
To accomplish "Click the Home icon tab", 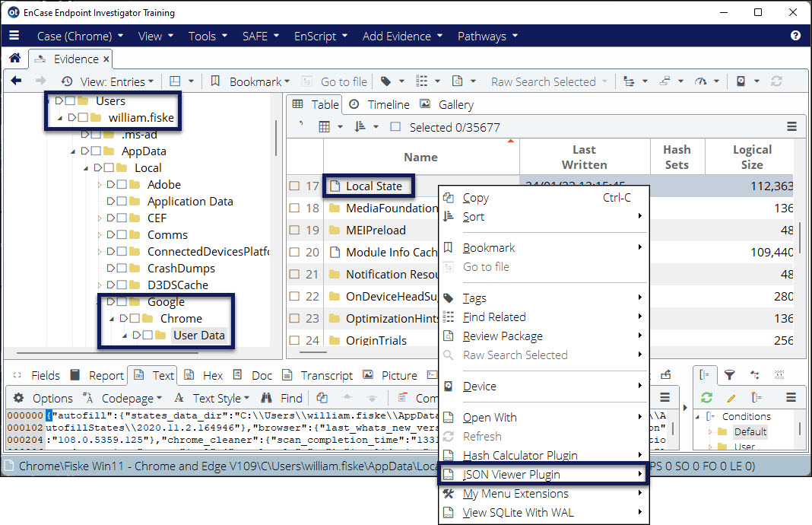I will click(x=15, y=58).
